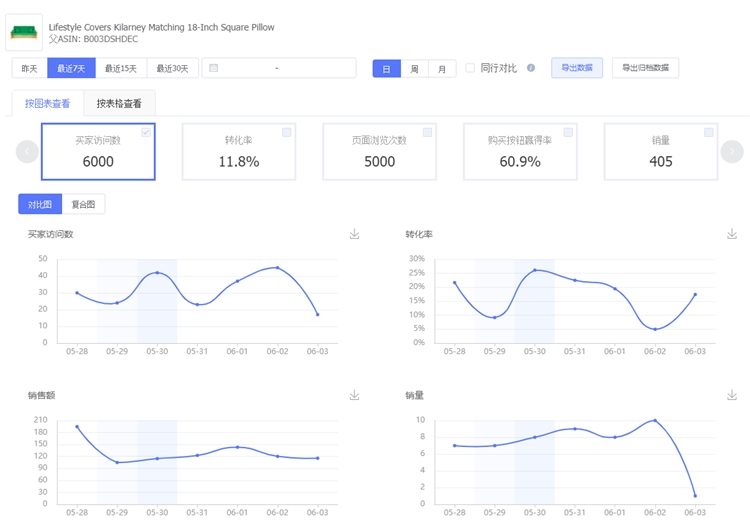Check the 转化率 metric card checkbox

287,132
